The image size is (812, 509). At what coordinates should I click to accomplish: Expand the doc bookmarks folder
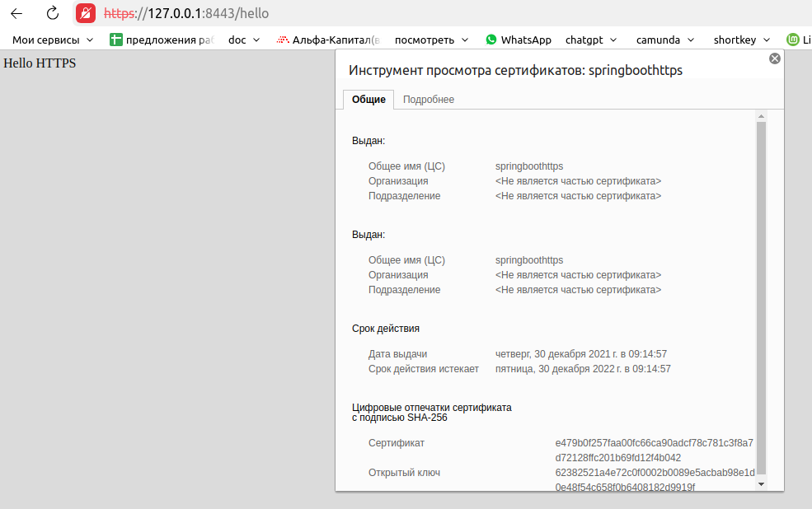[244, 40]
